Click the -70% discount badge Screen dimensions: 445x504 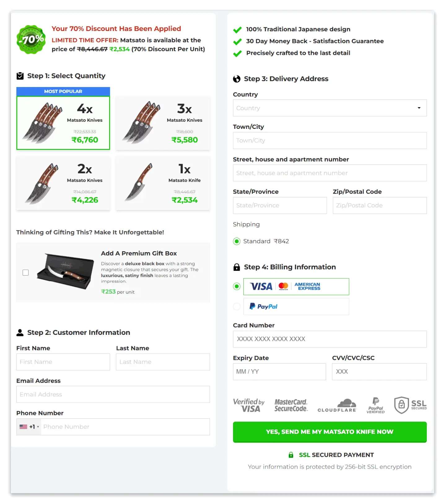tap(30, 40)
